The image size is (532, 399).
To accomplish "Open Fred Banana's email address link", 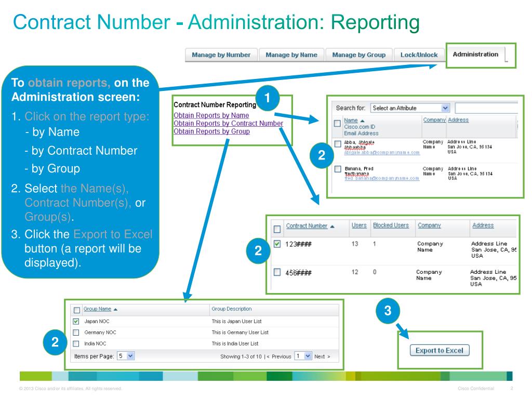I will [382, 178].
